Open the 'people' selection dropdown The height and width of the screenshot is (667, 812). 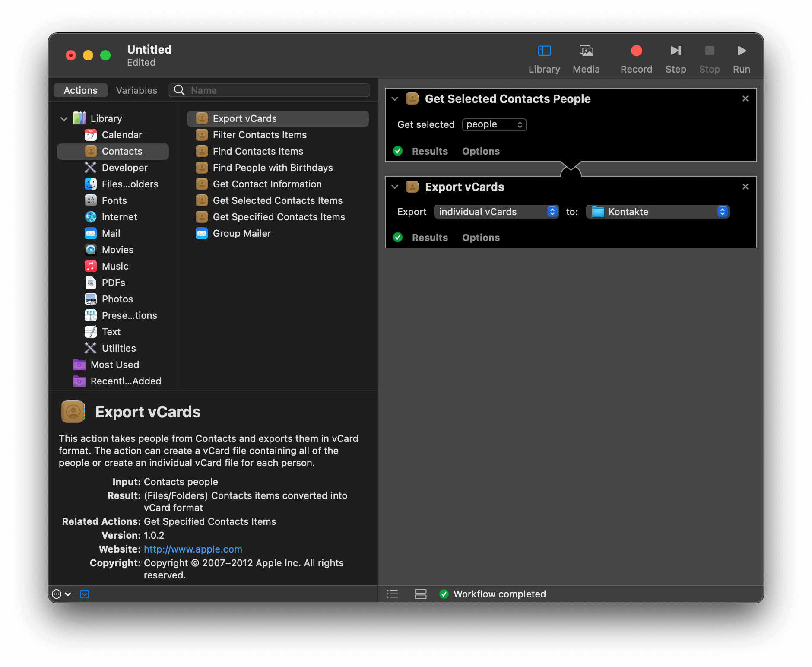(494, 125)
